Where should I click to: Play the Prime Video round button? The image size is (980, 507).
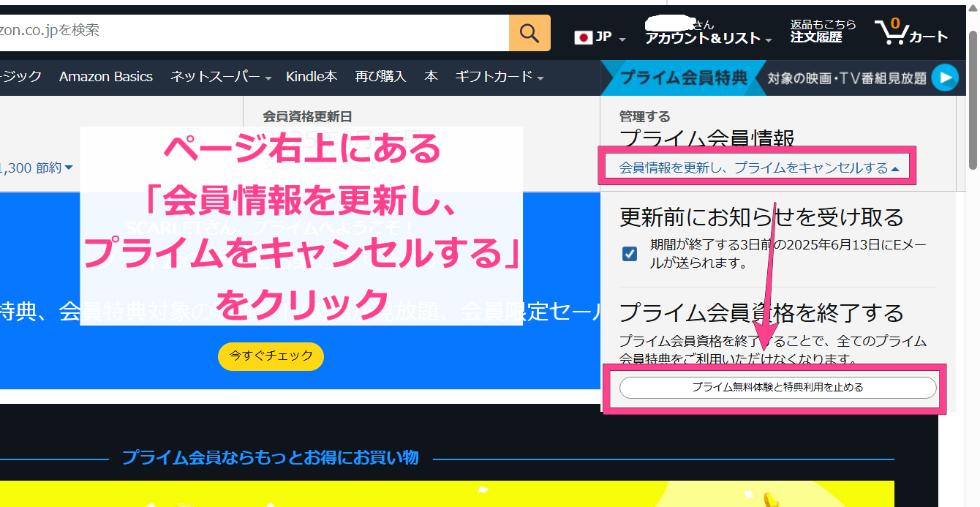[x=945, y=78]
